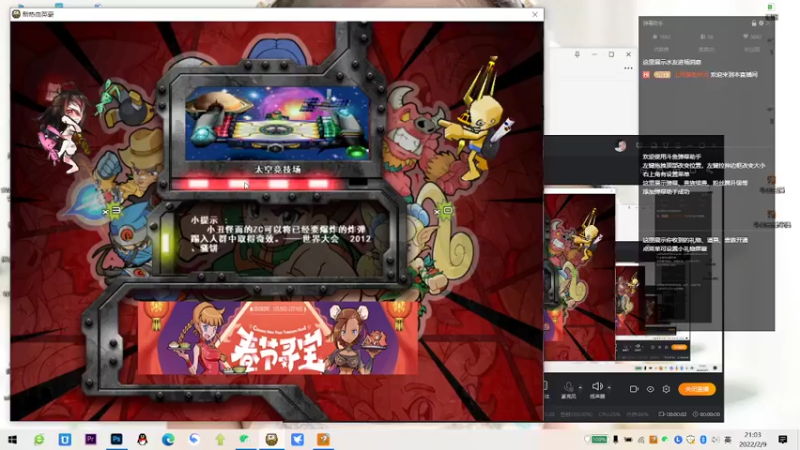Click the Wi-Fi network icon in system tray
The image size is (800, 450).
(x=641, y=440)
